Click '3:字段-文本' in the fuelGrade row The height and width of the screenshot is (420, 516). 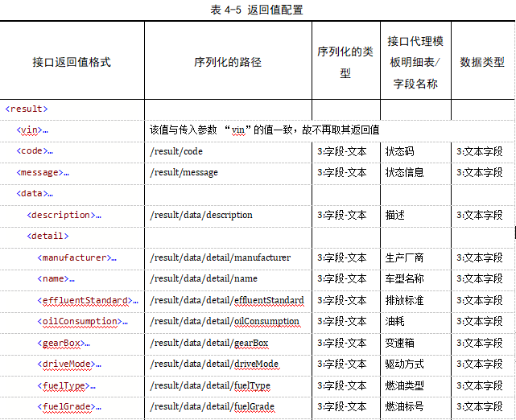tap(342, 407)
